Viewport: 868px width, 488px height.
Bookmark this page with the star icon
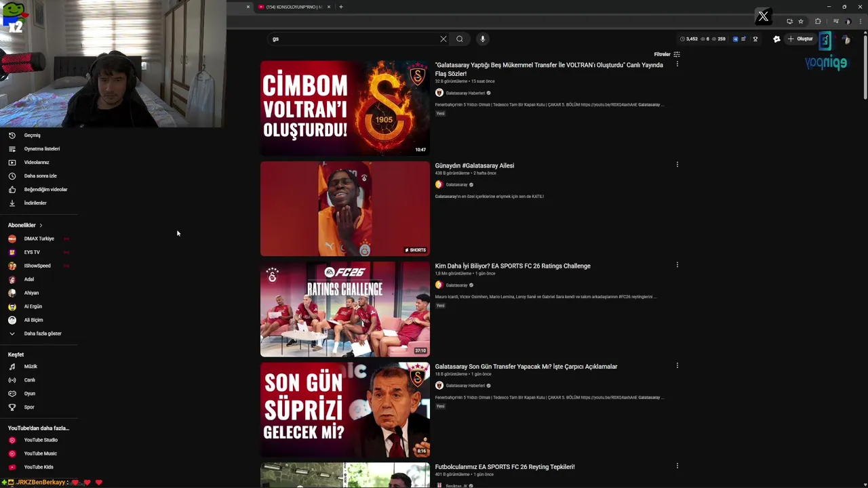pyautogui.click(x=801, y=21)
